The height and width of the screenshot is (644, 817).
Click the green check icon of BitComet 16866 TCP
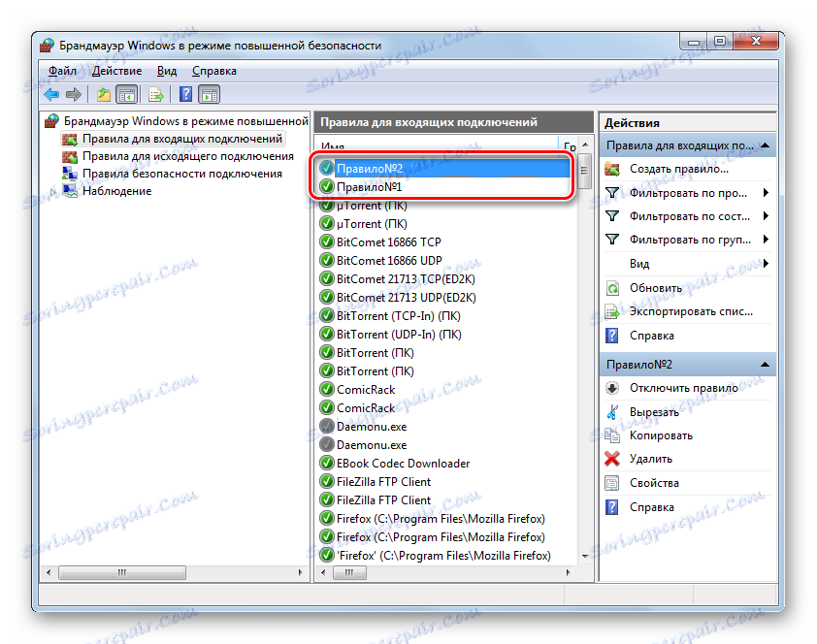tap(327, 242)
